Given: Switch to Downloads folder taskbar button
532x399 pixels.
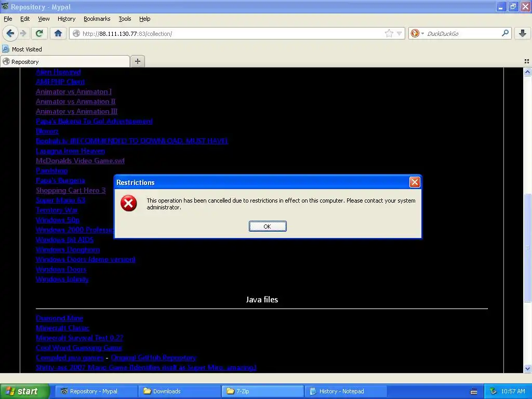Looking at the screenshot, I should pyautogui.click(x=179, y=391).
